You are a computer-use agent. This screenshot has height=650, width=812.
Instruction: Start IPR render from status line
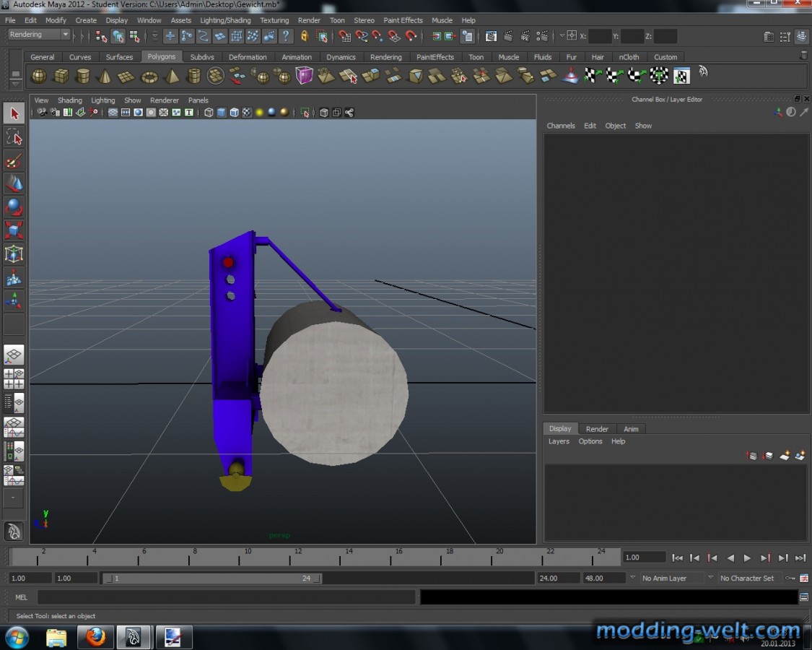(525, 36)
